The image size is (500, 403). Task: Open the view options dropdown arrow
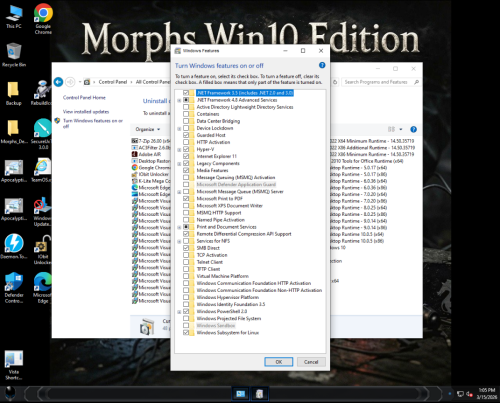(x=401, y=129)
